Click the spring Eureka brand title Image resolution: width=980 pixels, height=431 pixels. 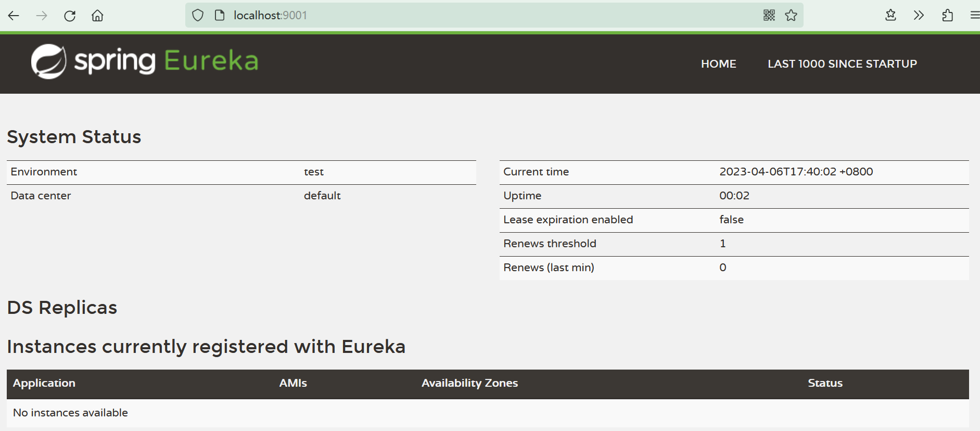coord(166,61)
